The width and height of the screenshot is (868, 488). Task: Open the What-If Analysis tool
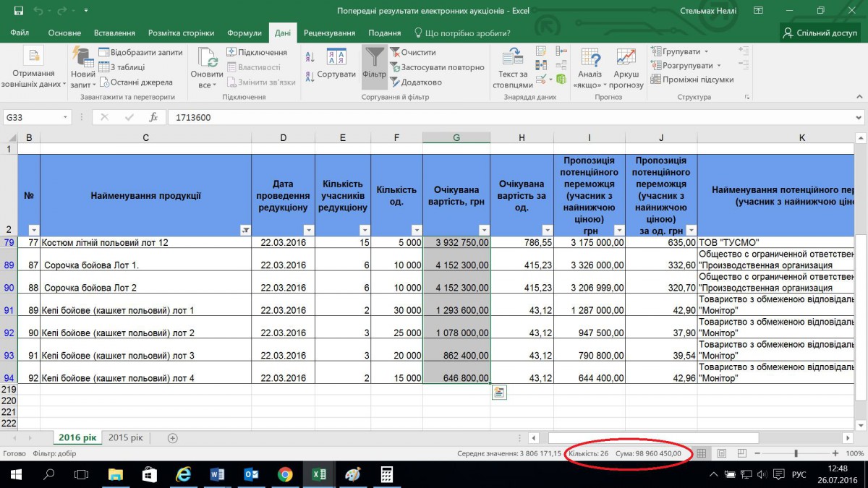pyautogui.click(x=590, y=59)
